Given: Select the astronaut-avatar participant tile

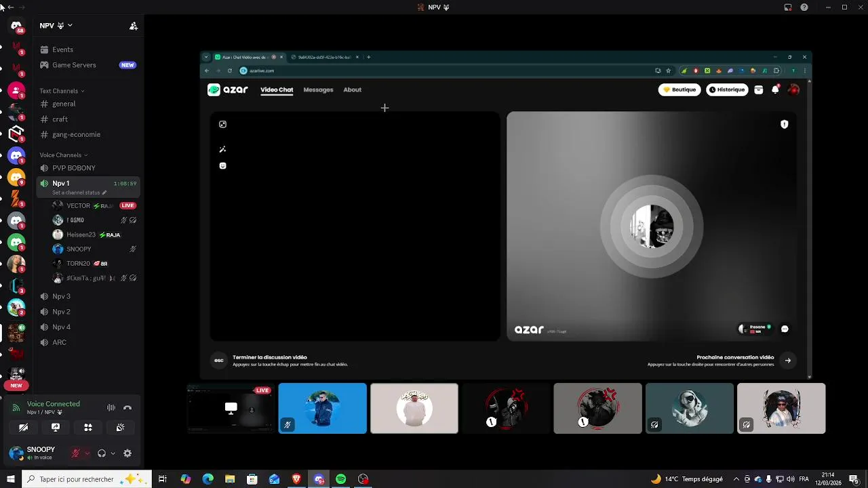Looking at the screenshot, I should tap(689, 408).
